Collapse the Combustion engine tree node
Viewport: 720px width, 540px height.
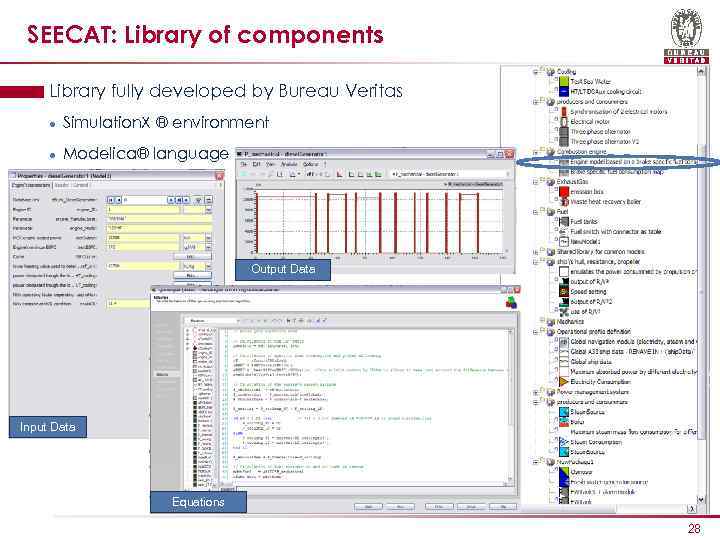pyautogui.click(x=535, y=152)
